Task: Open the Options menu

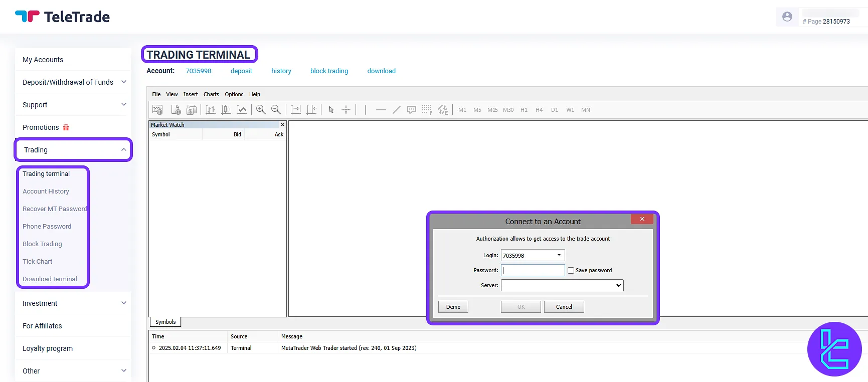Action: (x=234, y=94)
